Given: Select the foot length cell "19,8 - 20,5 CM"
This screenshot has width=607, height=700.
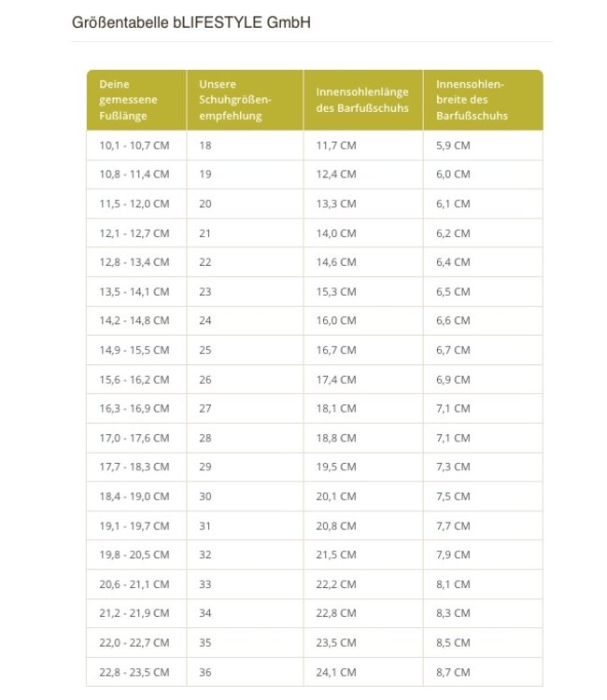Looking at the screenshot, I should click(134, 554).
